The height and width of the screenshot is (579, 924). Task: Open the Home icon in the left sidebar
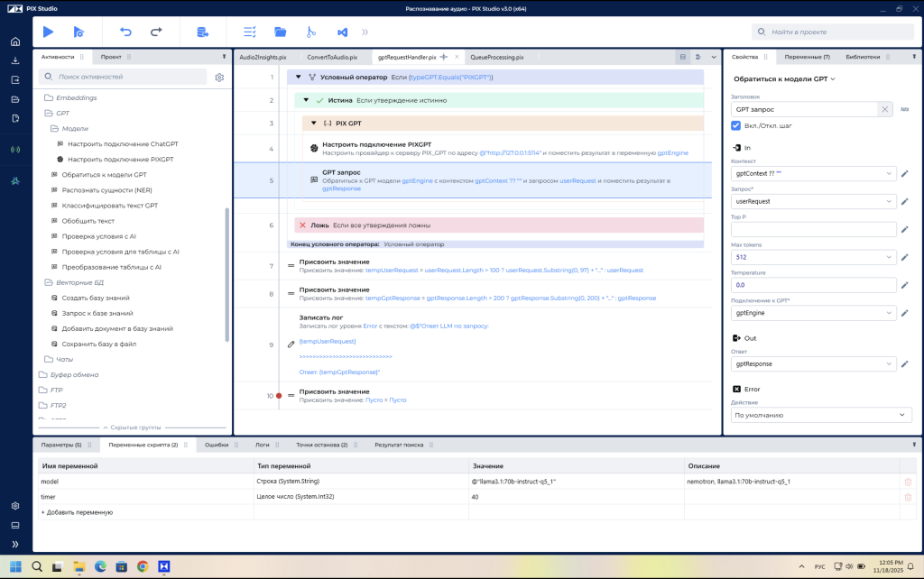15,41
